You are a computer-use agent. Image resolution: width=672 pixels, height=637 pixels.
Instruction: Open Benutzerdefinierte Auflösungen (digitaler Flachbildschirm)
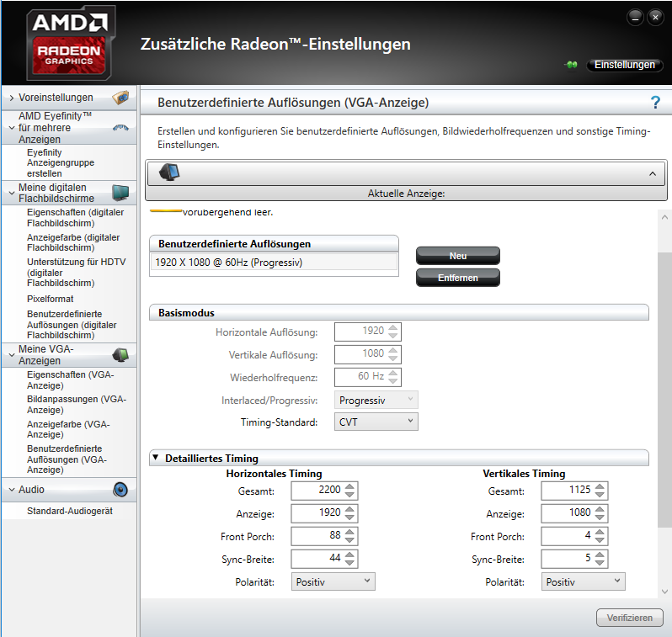tap(72, 324)
